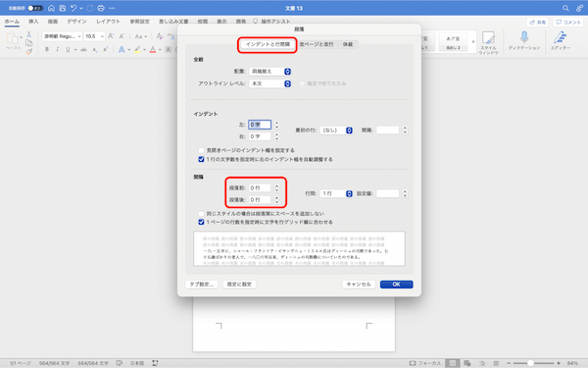Open the Change Case Aa dropdown
588x368 pixels.
[141, 36]
